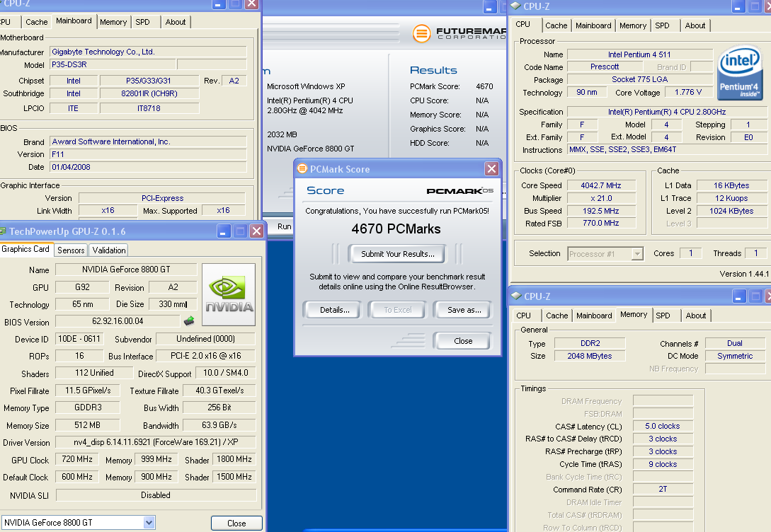Switch to Sensors tab in GPU-Z
Viewport: 771px width, 532px height.
71,250
